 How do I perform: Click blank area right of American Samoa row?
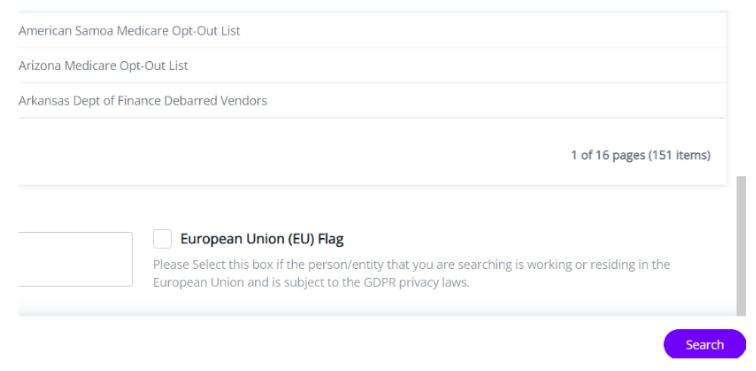point(482,30)
